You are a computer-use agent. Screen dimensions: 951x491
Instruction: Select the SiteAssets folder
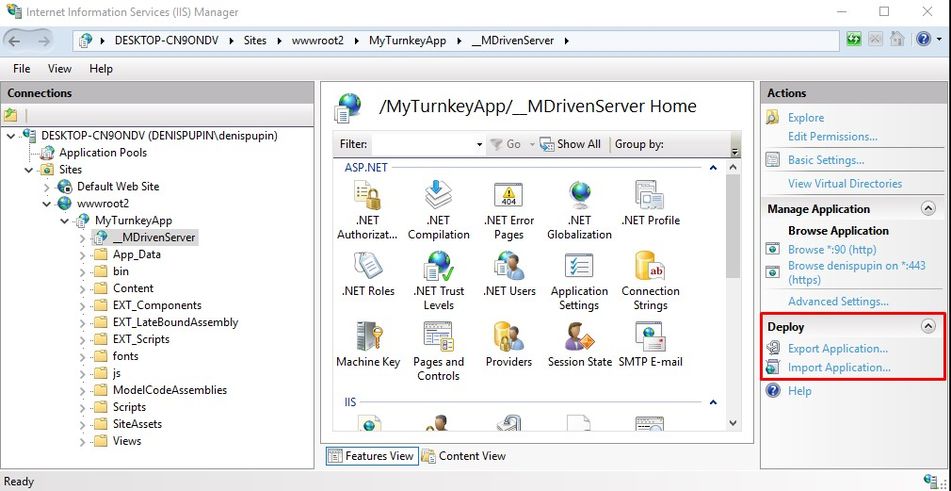click(137, 424)
